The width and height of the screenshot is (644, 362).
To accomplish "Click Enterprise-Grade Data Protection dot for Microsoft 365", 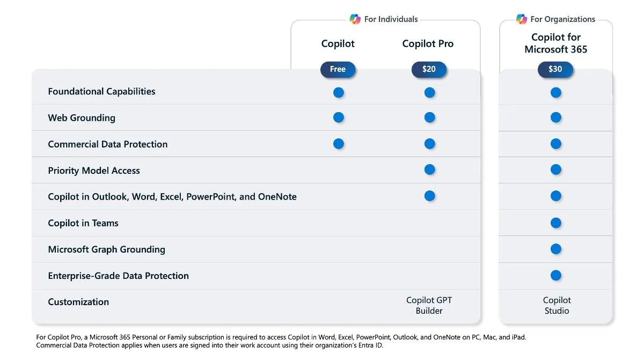I will (556, 275).
